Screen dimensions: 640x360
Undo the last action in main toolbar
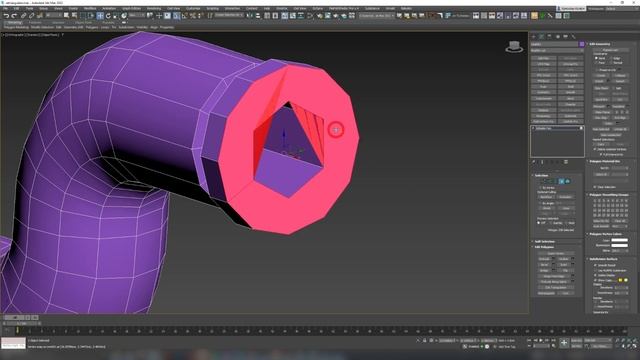click(7, 16)
